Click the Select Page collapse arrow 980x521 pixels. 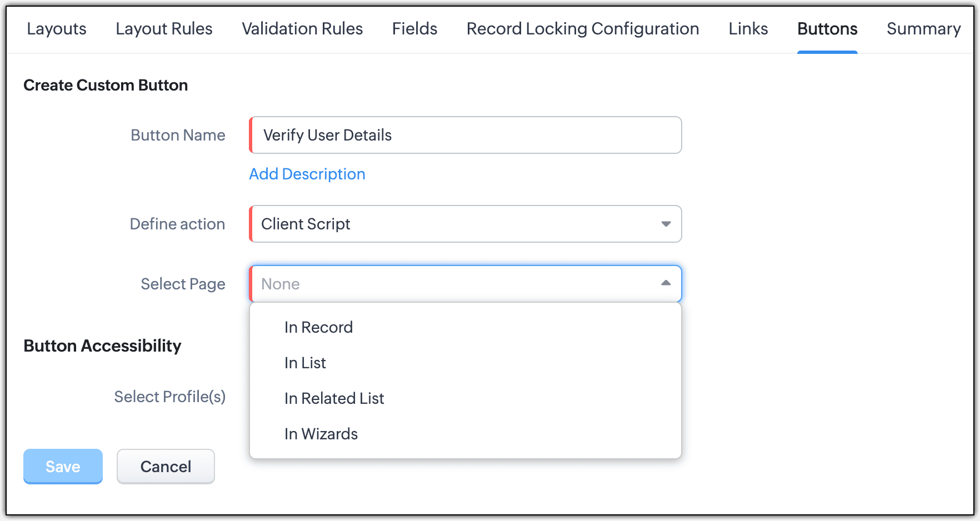click(x=666, y=283)
